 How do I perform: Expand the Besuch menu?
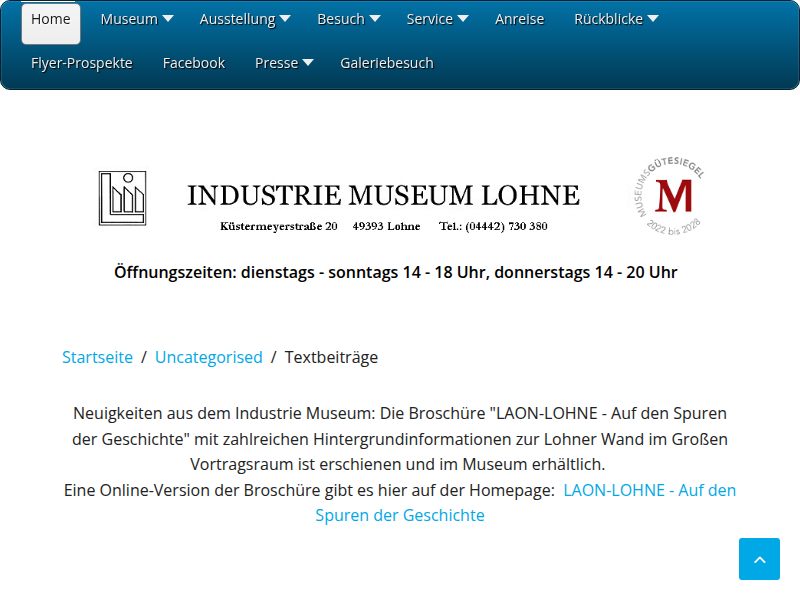348,19
